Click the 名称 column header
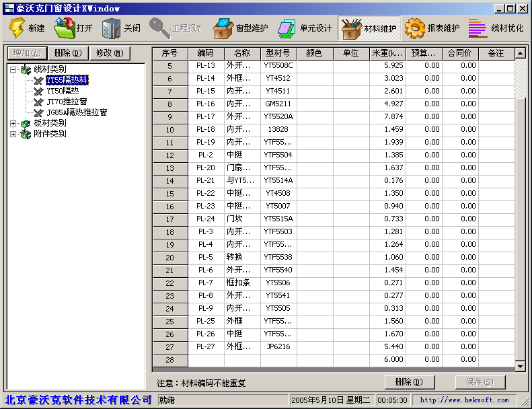This screenshot has height=409, width=532. point(242,53)
